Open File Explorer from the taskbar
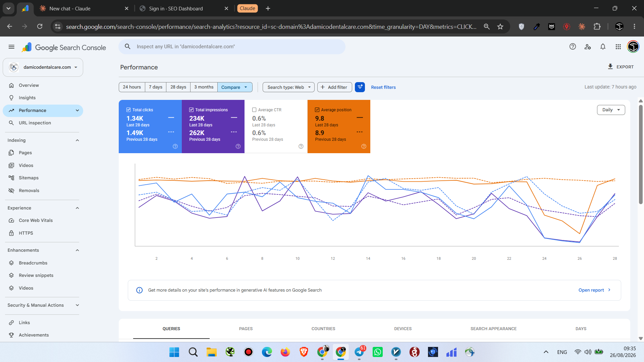 click(x=211, y=352)
